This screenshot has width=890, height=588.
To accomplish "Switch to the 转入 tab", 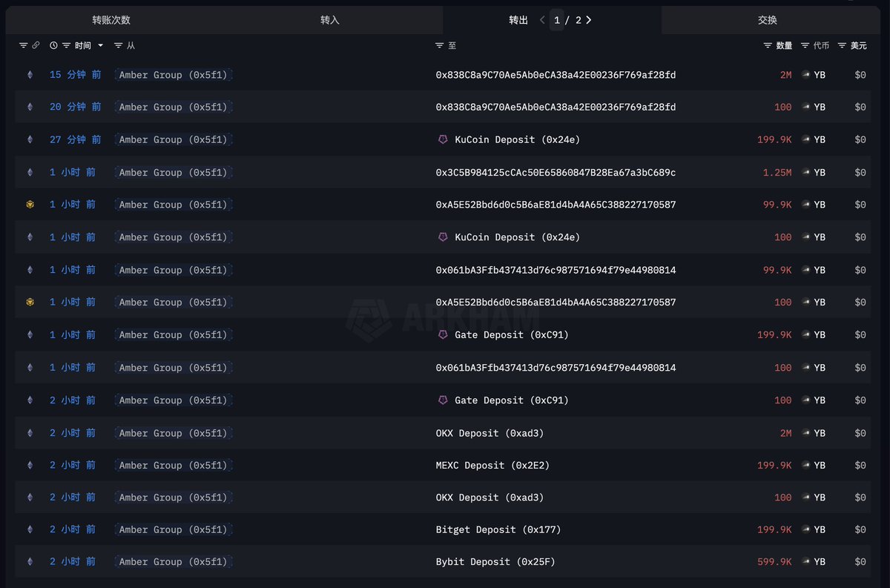I will coord(330,20).
